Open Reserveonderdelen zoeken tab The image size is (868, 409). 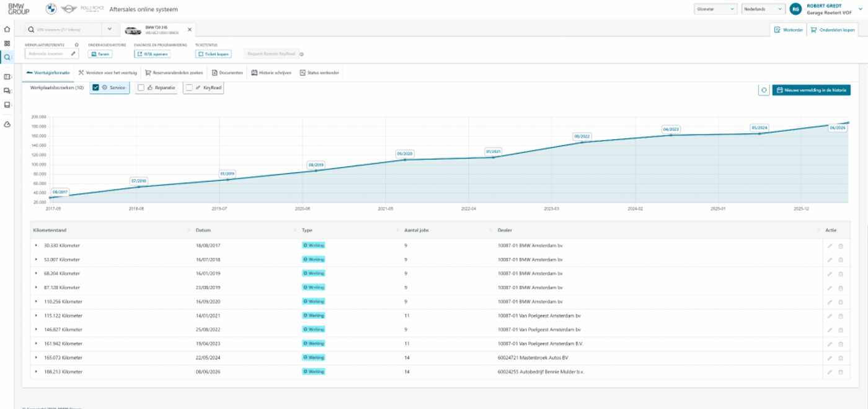click(174, 73)
